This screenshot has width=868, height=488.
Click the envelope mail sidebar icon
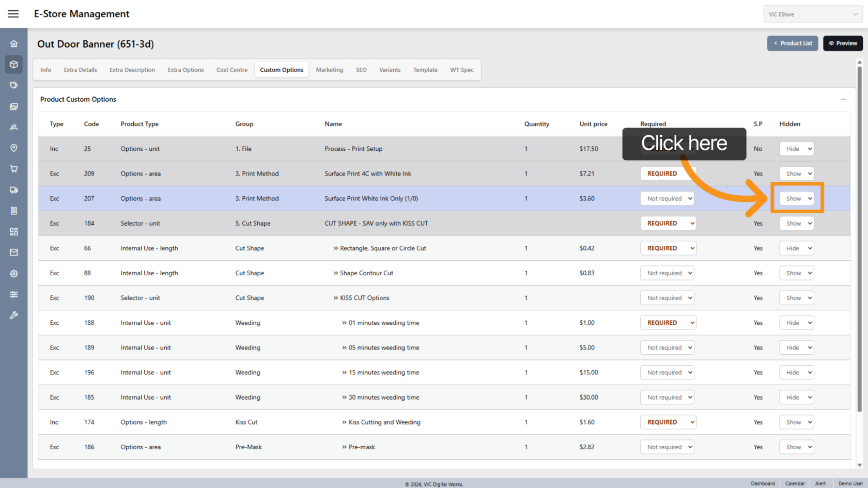point(14,253)
